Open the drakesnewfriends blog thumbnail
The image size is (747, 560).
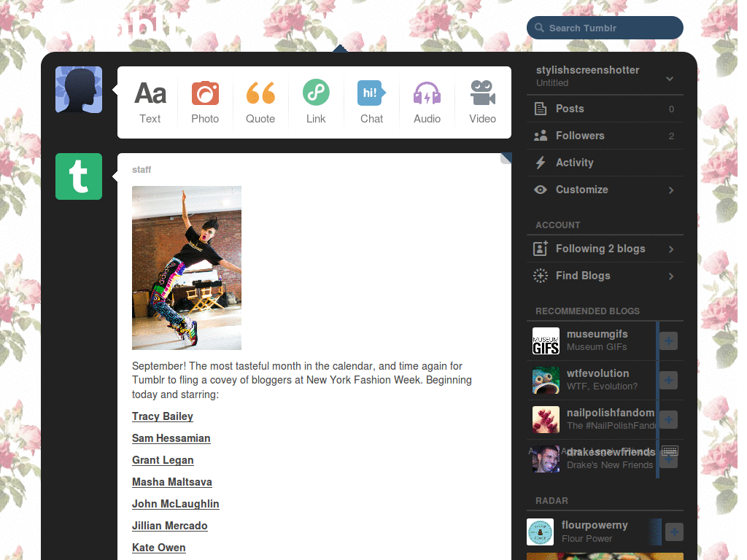pos(546,459)
